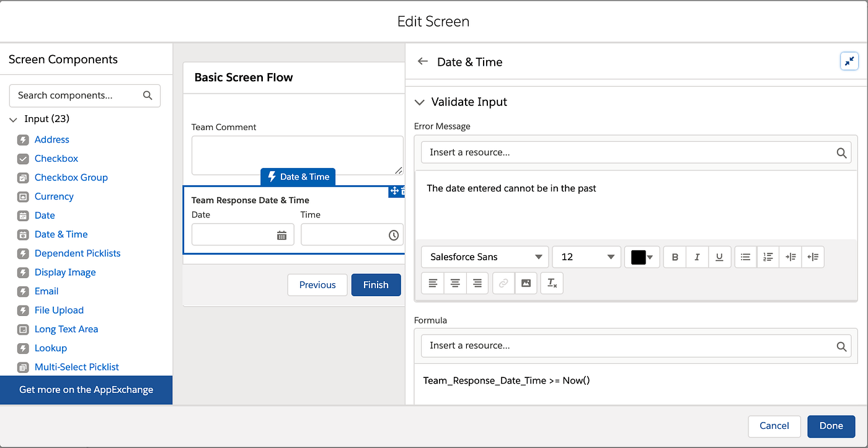
Task: Collapse the Validate Input section
Action: [419, 102]
